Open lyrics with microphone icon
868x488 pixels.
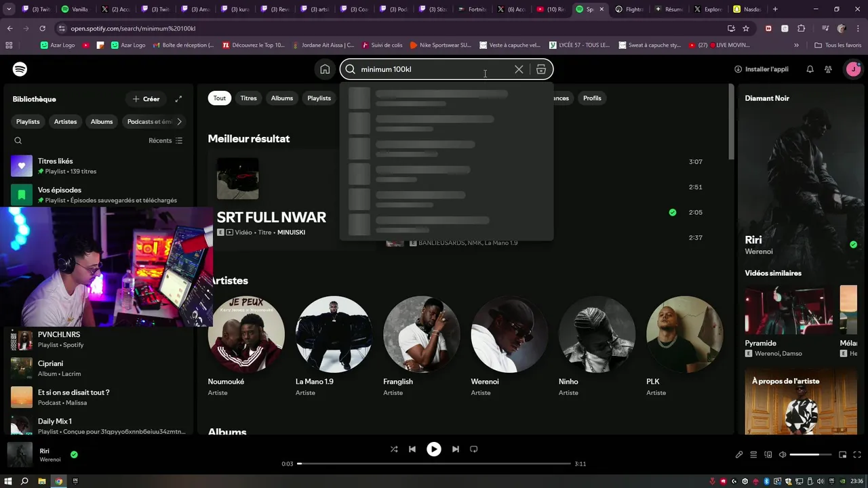739,455
